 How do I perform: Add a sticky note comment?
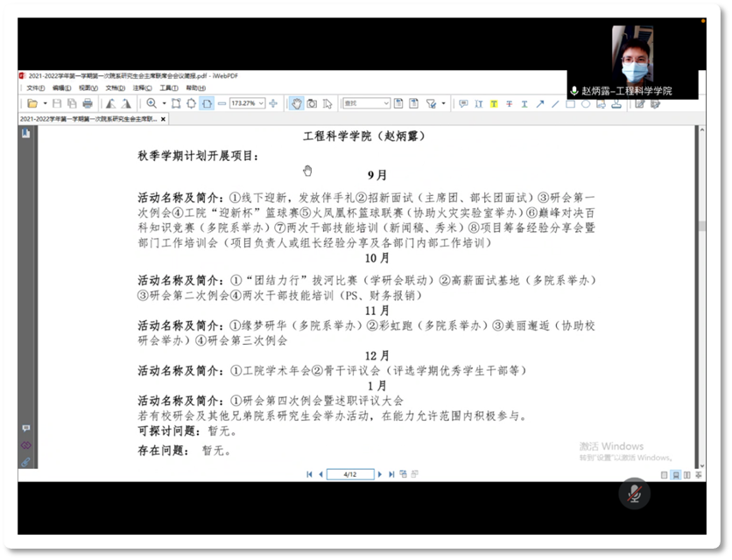point(461,103)
